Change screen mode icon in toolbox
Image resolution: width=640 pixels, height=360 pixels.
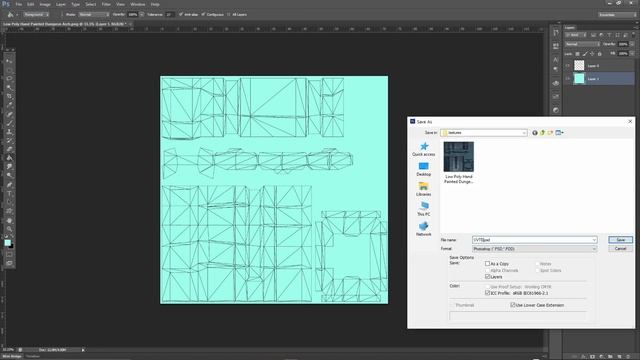click(9, 263)
